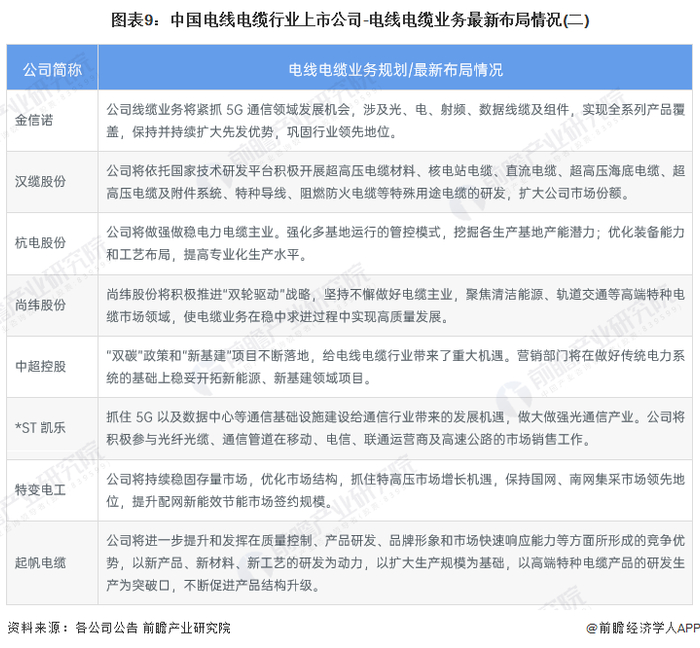Click the company name '起帆电缆'
The width and height of the screenshot is (700, 648).
point(40,562)
